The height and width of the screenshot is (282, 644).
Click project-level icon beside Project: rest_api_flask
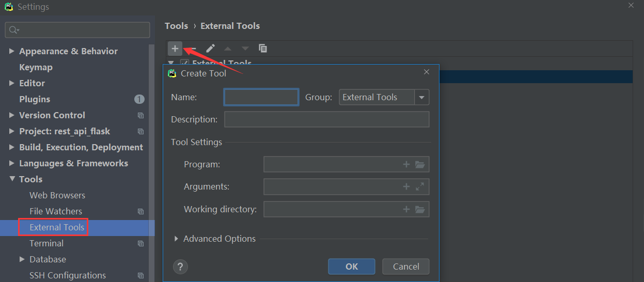point(140,131)
